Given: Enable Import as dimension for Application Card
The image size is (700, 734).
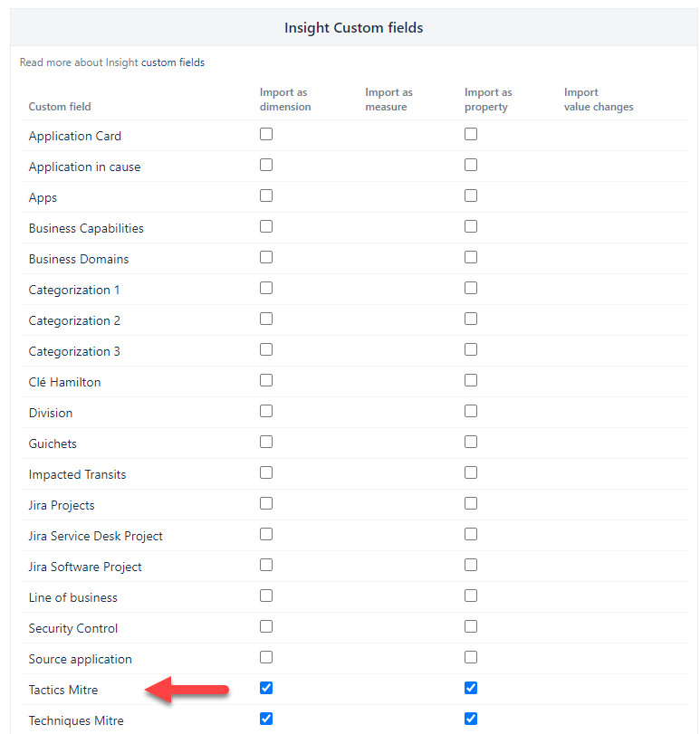Looking at the screenshot, I should click(266, 134).
